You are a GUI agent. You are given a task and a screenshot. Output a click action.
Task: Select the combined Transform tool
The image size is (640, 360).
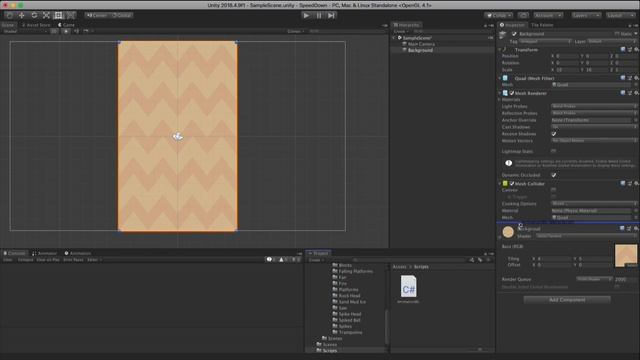pyautogui.click(x=71, y=15)
